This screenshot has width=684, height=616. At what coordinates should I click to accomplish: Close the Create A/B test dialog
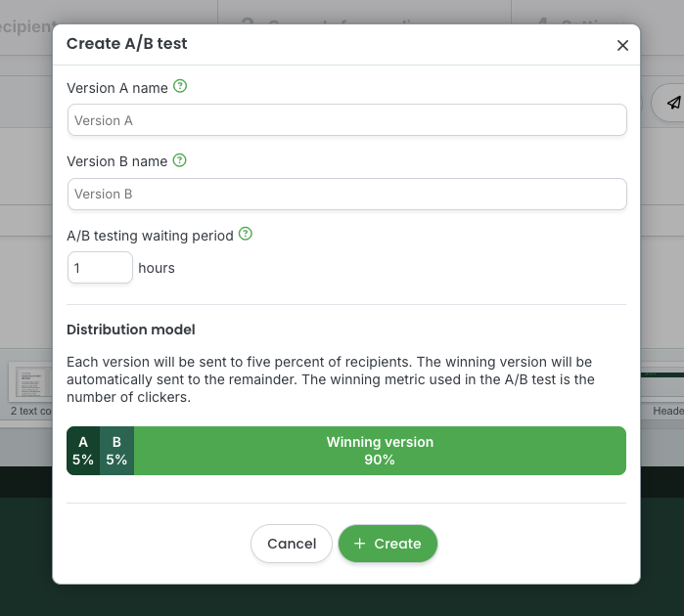(622, 45)
